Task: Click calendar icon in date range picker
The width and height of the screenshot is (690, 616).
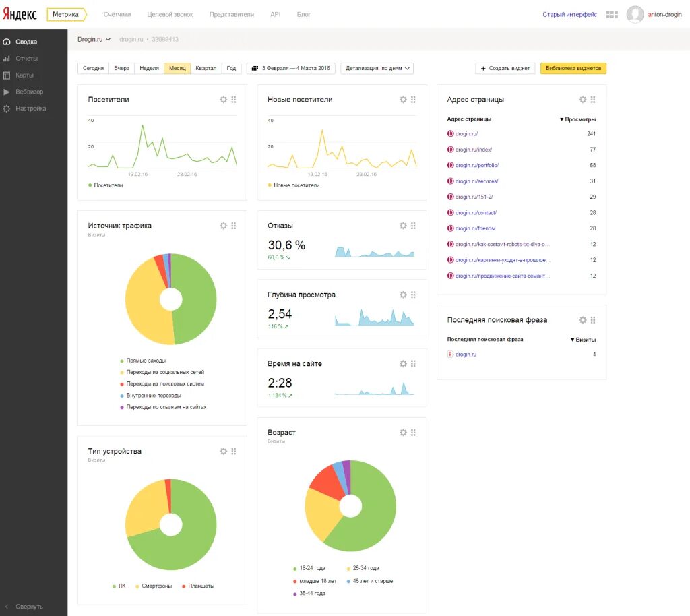Action: pos(255,68)
